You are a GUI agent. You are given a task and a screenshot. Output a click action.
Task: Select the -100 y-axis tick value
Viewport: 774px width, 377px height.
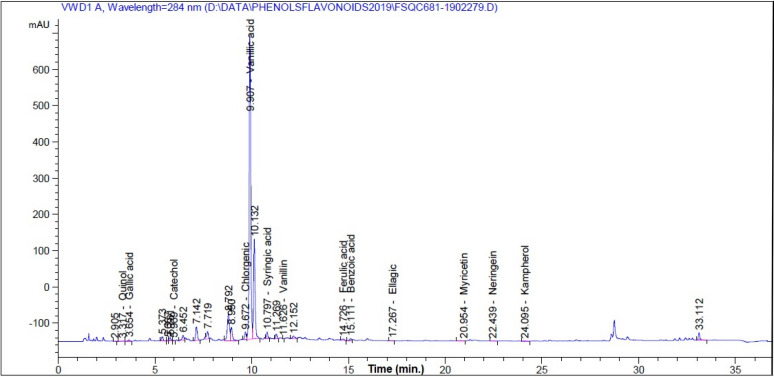pos(39,323)
